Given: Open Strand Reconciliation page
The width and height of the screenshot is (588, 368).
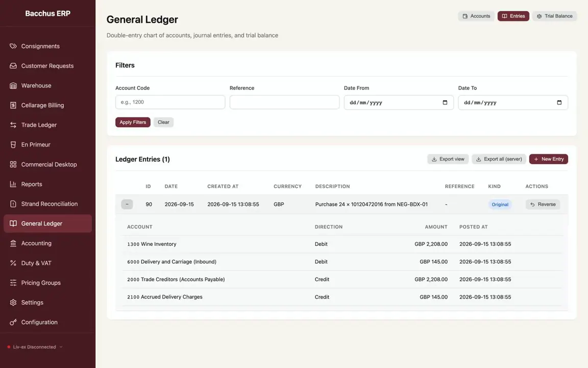Looking at the screenshot, I should (47, 204).
